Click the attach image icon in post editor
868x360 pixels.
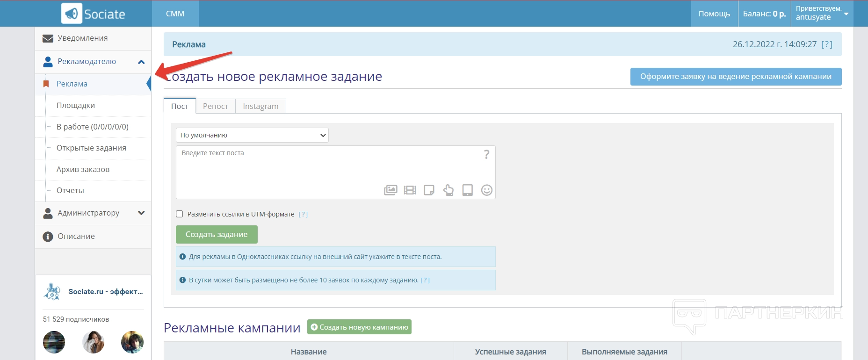click(x=391, y=190)
